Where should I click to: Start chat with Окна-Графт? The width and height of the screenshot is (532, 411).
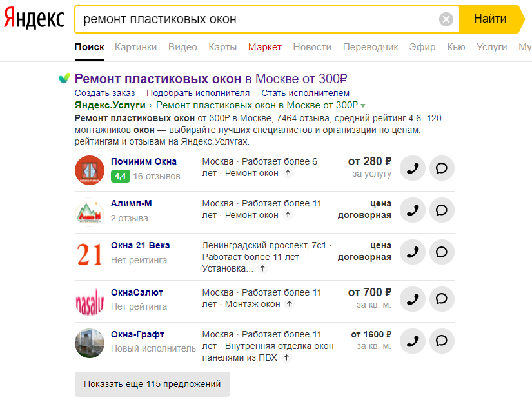pyautogui.click(x=442, y=341)
